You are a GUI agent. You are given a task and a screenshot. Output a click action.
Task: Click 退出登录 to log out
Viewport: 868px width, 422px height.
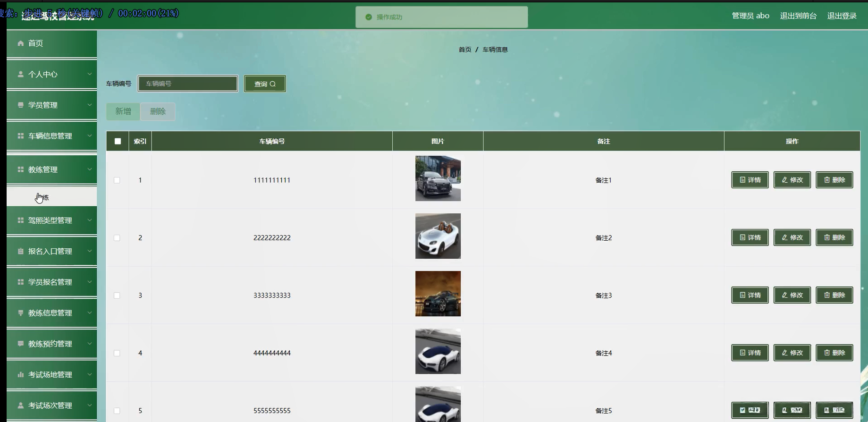tap(842, 16)
